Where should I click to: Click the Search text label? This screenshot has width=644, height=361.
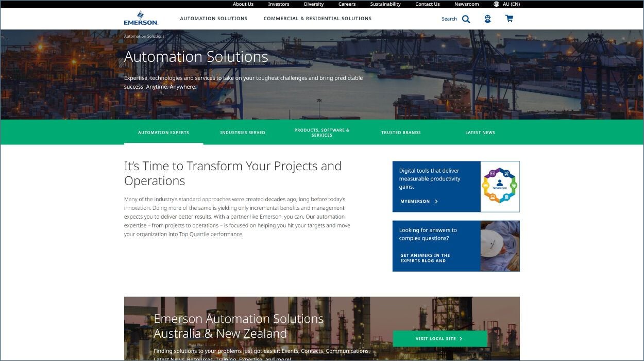[449, 19]
